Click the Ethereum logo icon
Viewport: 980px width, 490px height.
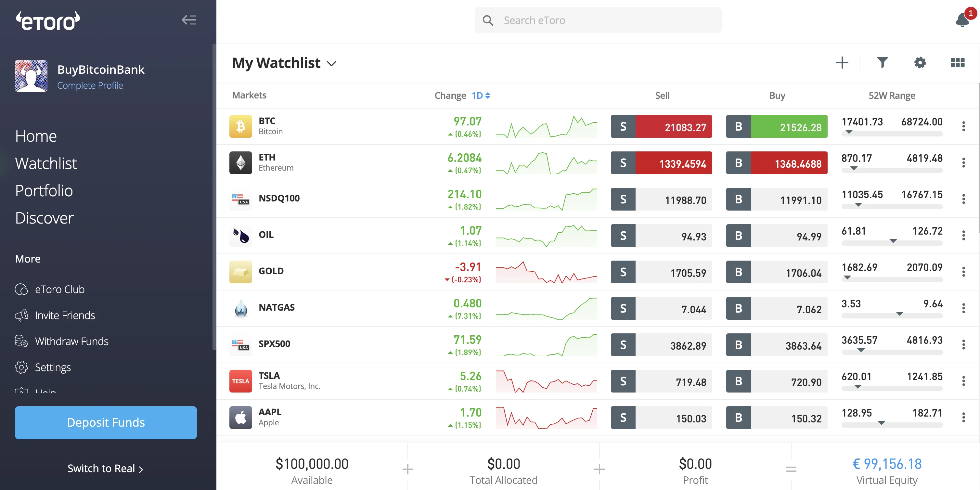pos(240,163)
